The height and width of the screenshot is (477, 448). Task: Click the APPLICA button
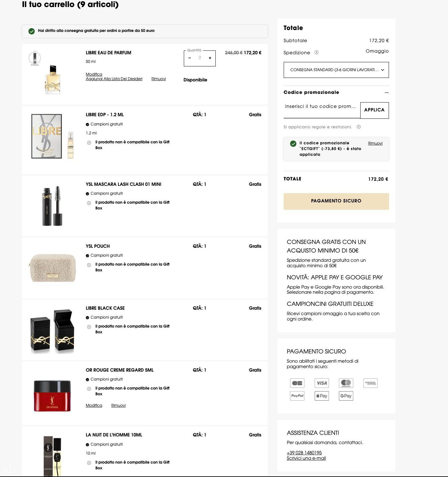(x=374, y=110)
